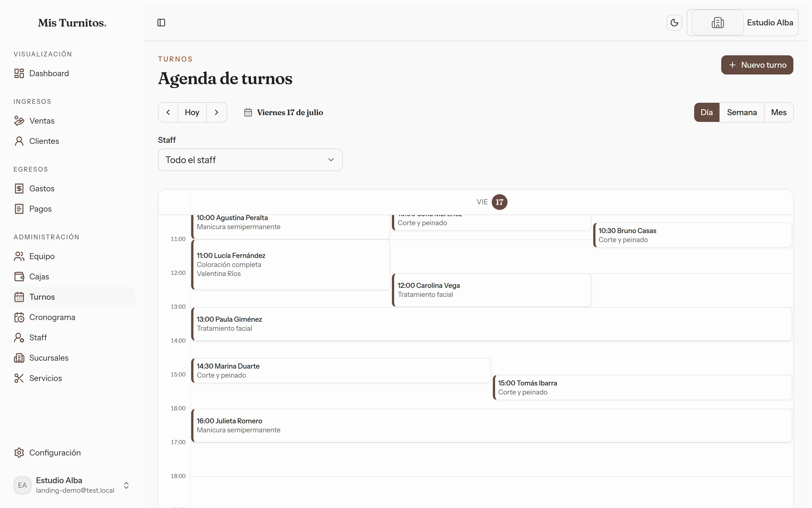The image size is (812, 508).
Task: Open 14:30 Marina Duarte appointment
Action: (341, 371)
